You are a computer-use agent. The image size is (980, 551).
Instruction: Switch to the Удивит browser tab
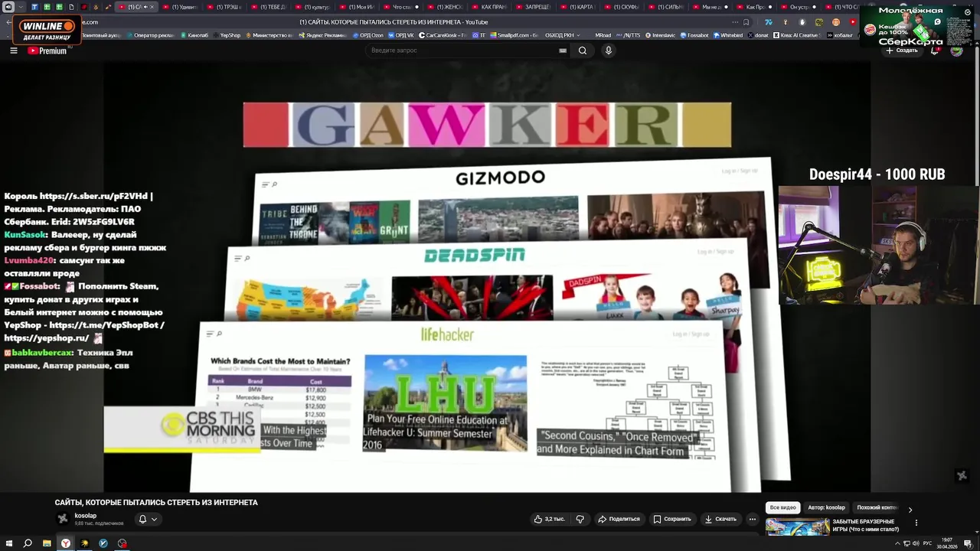pos(181,7)
